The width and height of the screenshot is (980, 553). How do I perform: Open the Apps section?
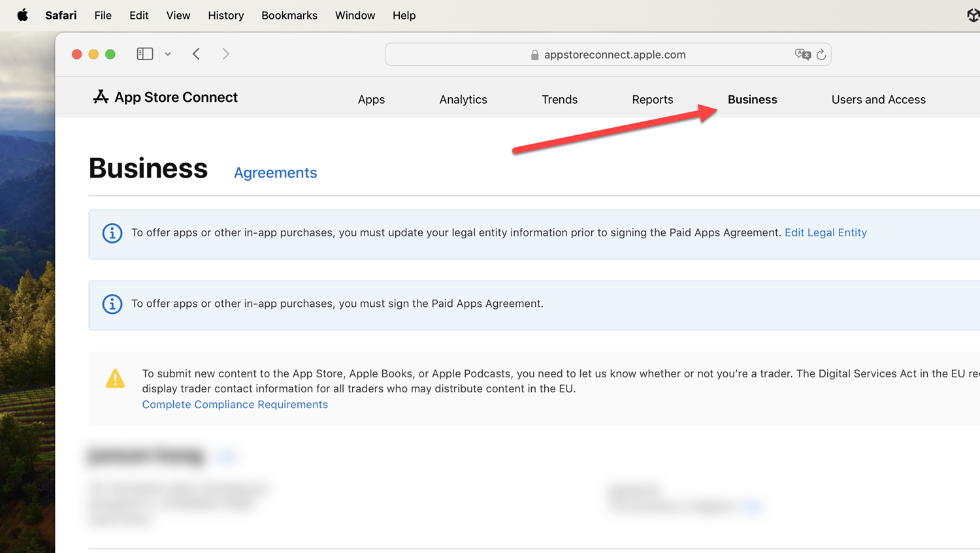[371, 99]
